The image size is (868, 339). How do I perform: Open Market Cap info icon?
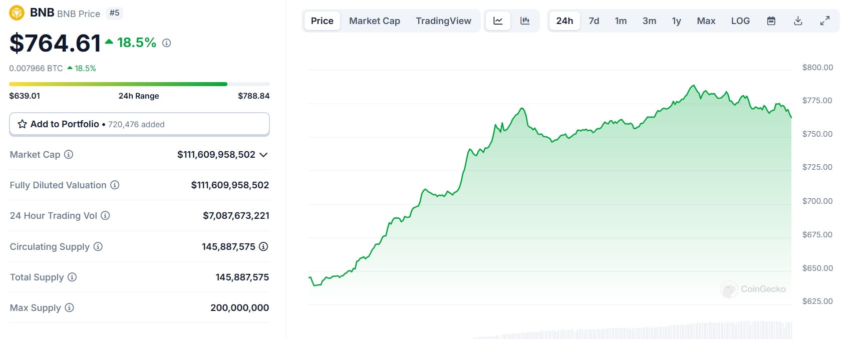coord(69,154)
